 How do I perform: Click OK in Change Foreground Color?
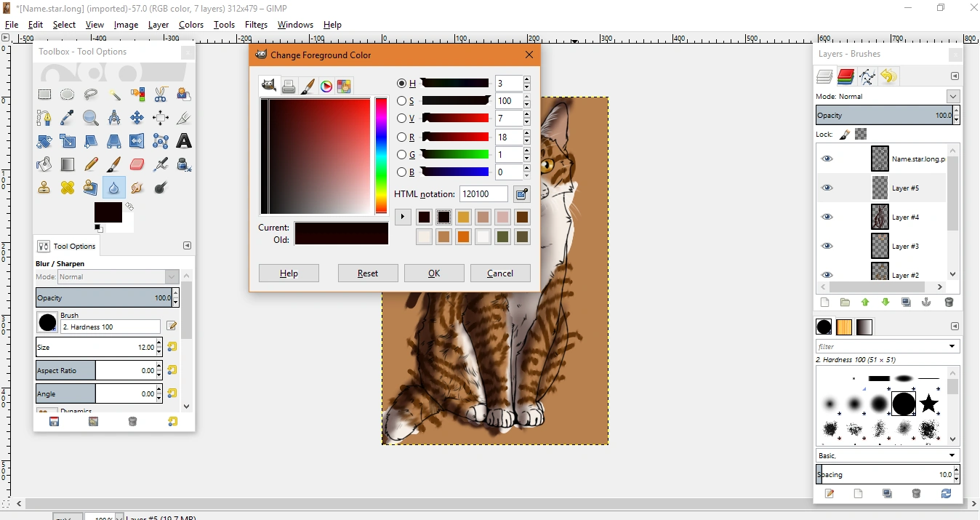[434, 273]
